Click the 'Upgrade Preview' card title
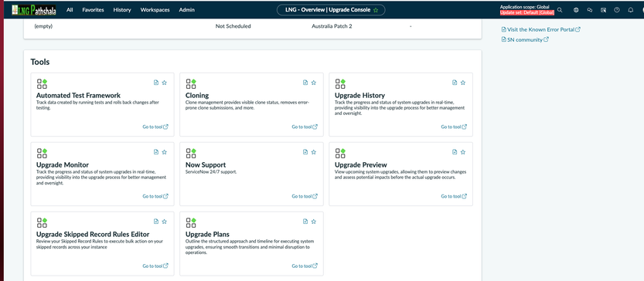 pos(360,165)
